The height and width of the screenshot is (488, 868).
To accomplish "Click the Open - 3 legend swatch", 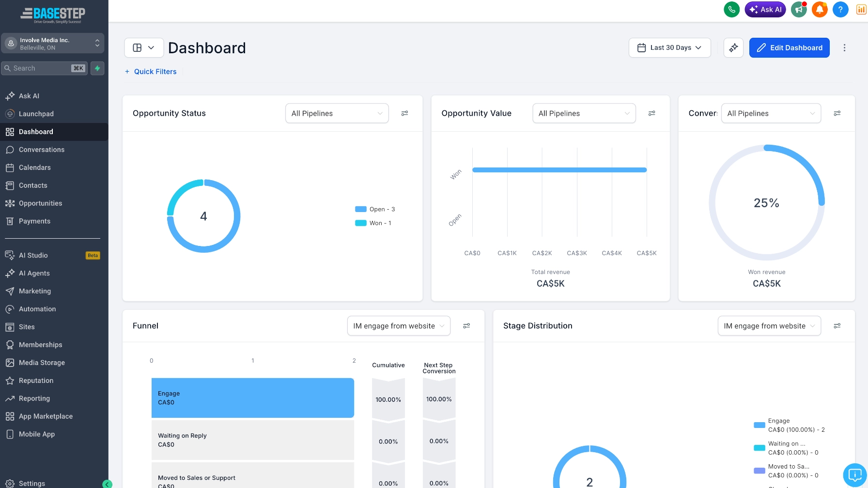I will [360, 209].
